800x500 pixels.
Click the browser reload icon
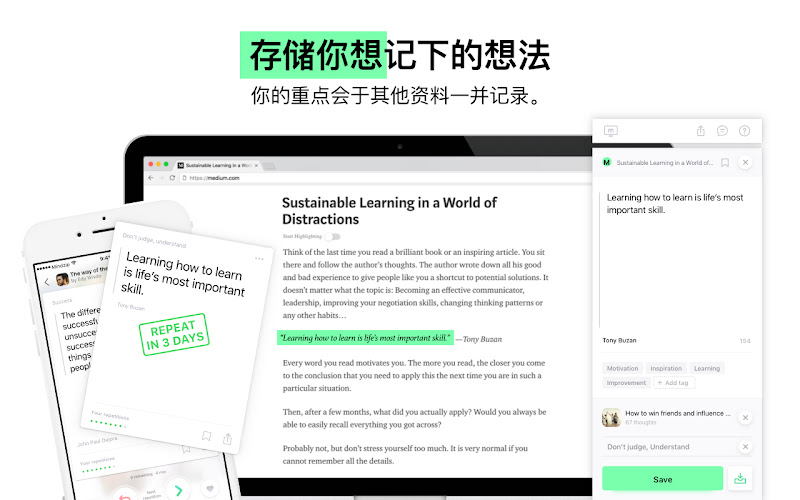[172, 178]
